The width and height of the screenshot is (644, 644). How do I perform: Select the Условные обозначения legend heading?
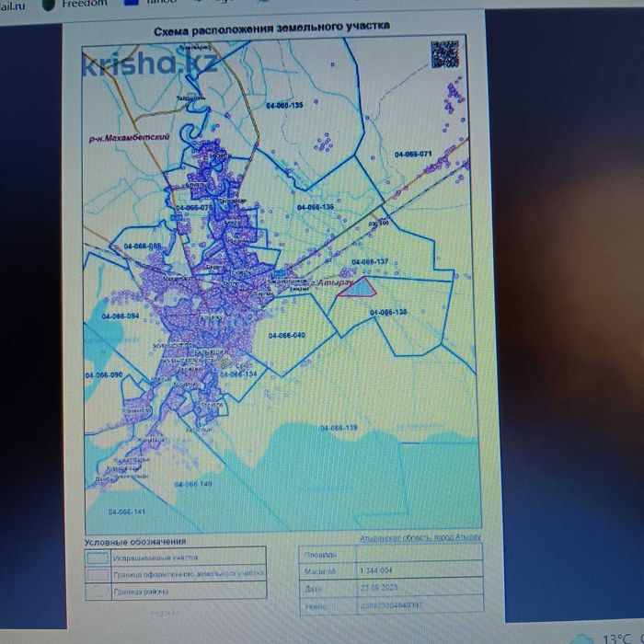click(x=135, y=542)
